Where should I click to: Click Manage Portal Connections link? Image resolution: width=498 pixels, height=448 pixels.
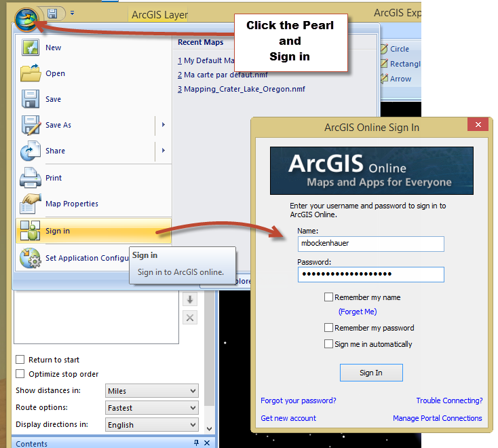click(438, 418)
